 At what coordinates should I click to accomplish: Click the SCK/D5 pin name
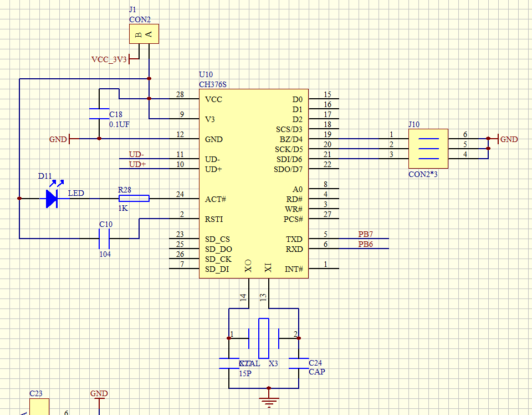tap(289, 149)
